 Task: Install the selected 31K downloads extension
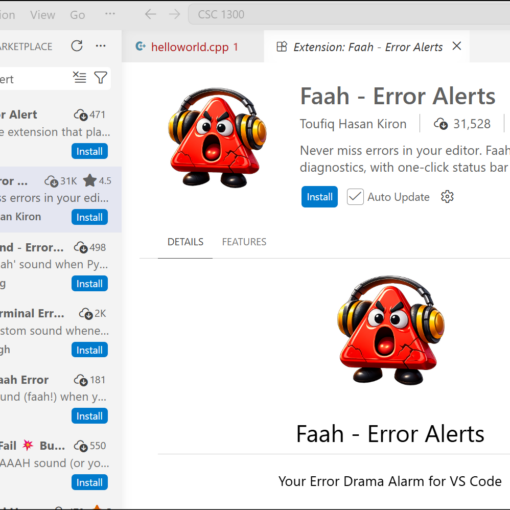pos(89,217)
